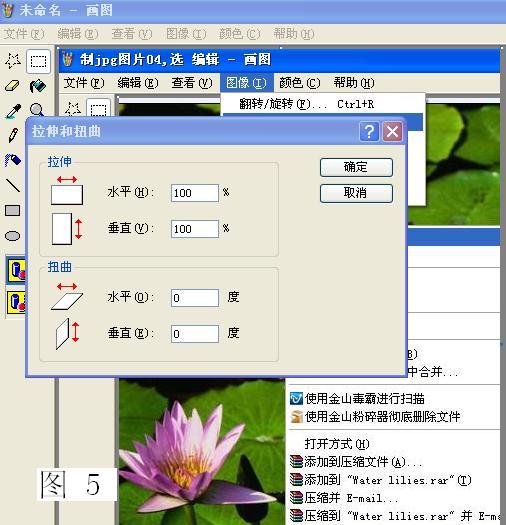Screen dimensions: 506x525
Task: Select the Line tool
Action: (x=13, y=185)
